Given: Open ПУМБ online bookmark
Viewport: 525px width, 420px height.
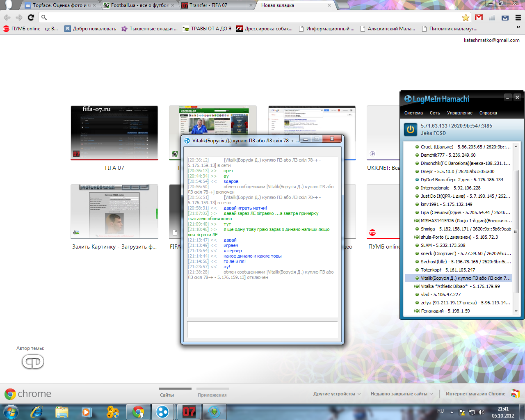Looking at the screenshot, I should click(31, 29).
